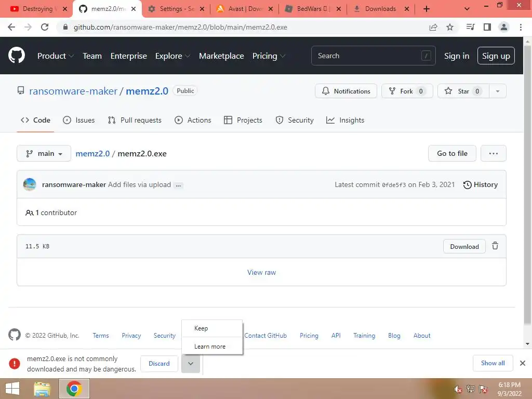The height and width of the screenshot is (399, 532).
Task: Click the Download file button
Action: pos(464,246)
